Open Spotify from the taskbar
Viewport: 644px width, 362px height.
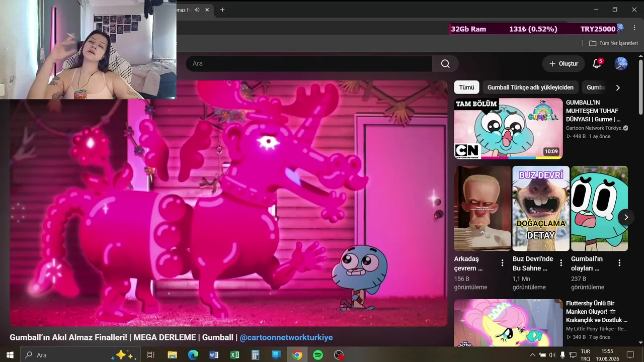[318, 355]
